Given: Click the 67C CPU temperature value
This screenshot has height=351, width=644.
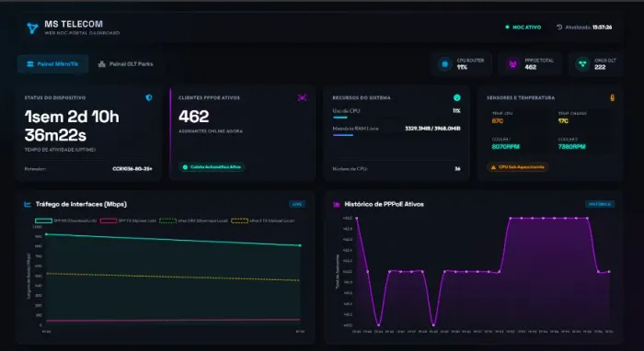Looking at the screenshot, I should click(x=498, y=121).
